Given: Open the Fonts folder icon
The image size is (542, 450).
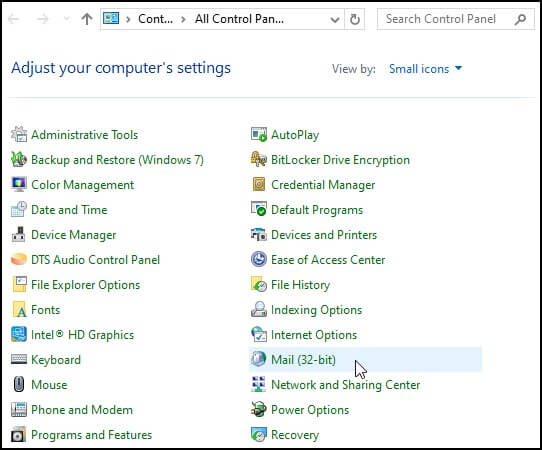Looking at the screenshot, I should click(x=19, y=310).
